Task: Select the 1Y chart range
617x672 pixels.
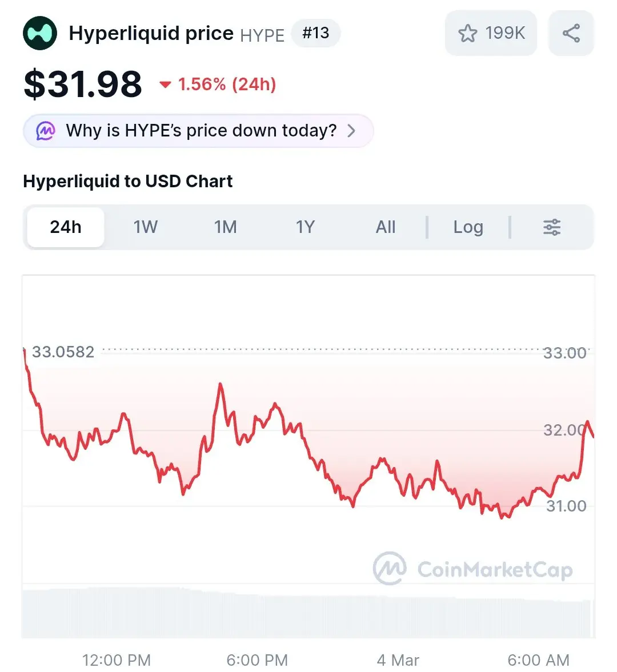Action: click(306, 227)
